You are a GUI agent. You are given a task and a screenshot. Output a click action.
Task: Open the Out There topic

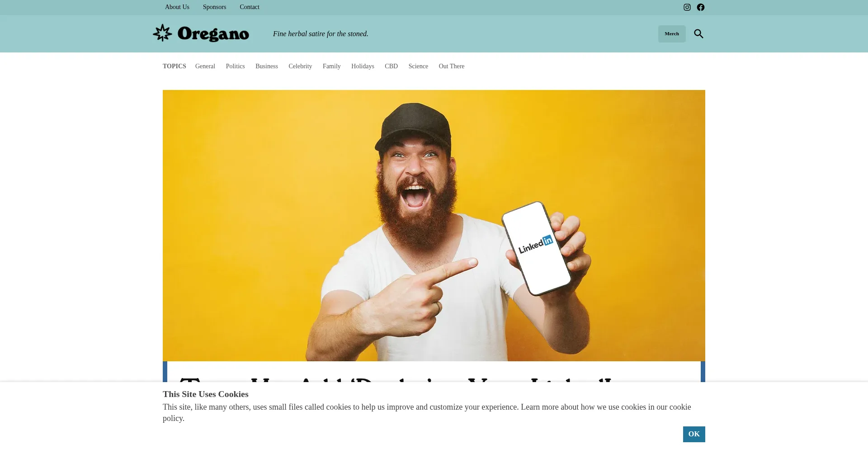point(452,66)
